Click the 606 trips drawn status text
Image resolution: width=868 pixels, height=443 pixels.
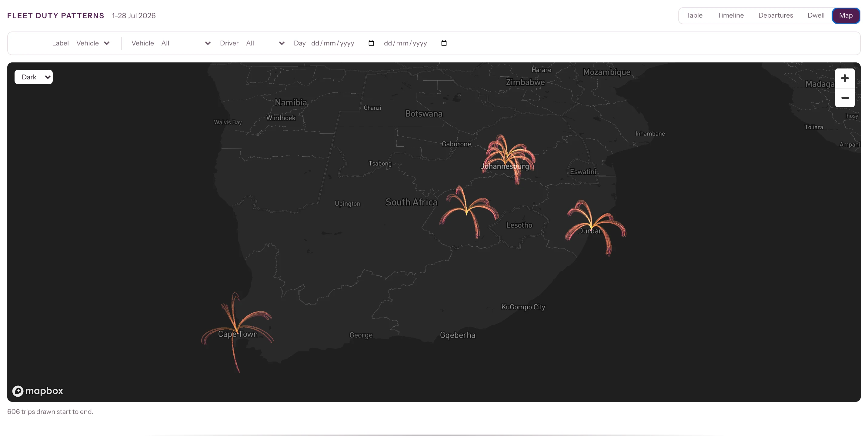50,411
